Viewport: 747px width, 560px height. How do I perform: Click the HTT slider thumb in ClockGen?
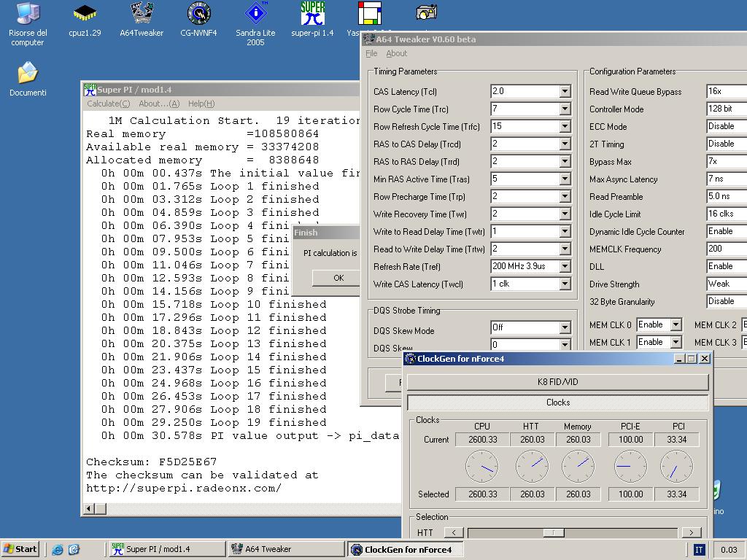point(554,532)
